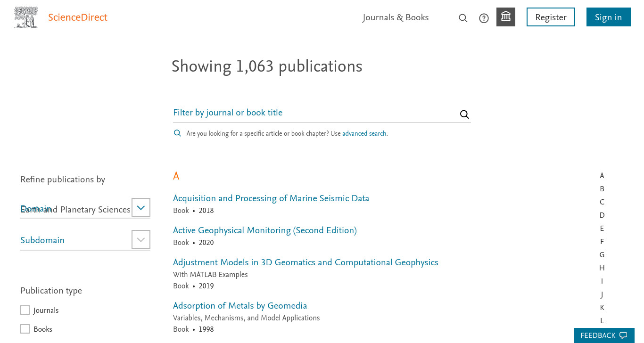Click the filter field search magnifier

464,114
